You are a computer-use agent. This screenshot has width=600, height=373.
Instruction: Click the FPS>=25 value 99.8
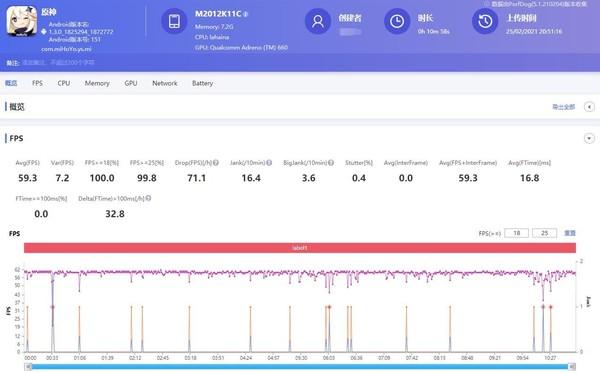(x=147, y=178)
